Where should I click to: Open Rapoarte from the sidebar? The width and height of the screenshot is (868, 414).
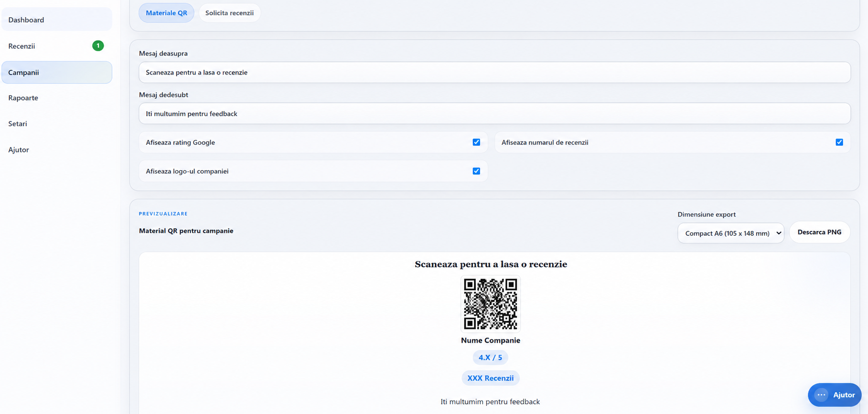[57, 98]
